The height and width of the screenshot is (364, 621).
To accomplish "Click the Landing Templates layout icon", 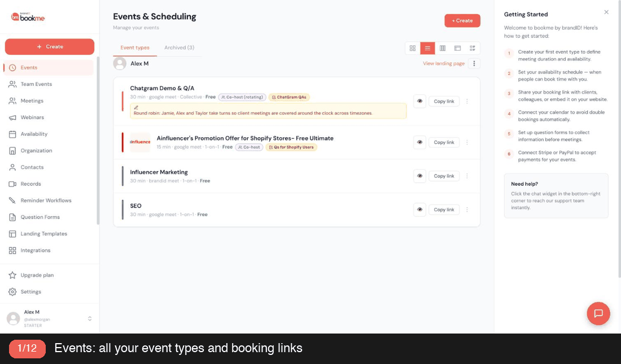I will [12, 234].
